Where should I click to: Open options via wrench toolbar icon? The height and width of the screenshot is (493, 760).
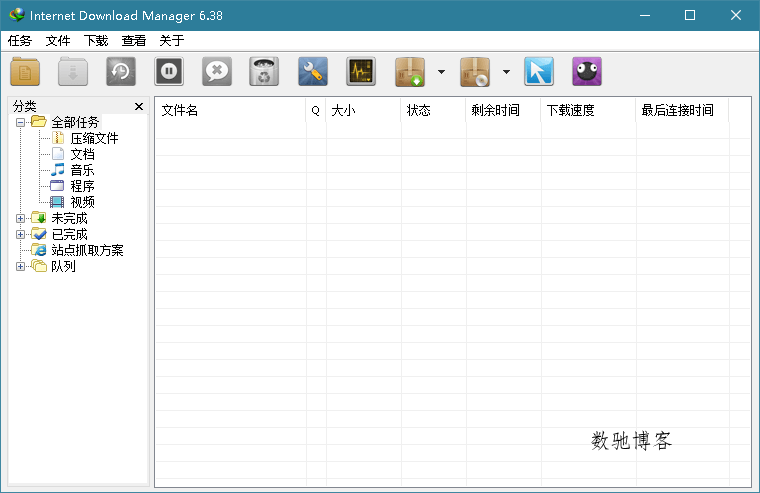[x=313, y=72]
